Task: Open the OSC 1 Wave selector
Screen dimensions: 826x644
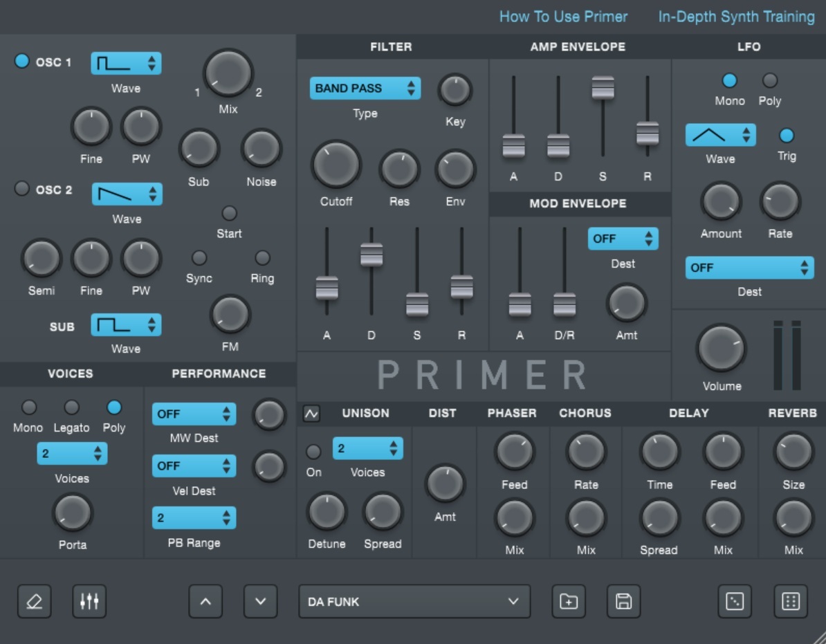Action: [x=126, y=64]
